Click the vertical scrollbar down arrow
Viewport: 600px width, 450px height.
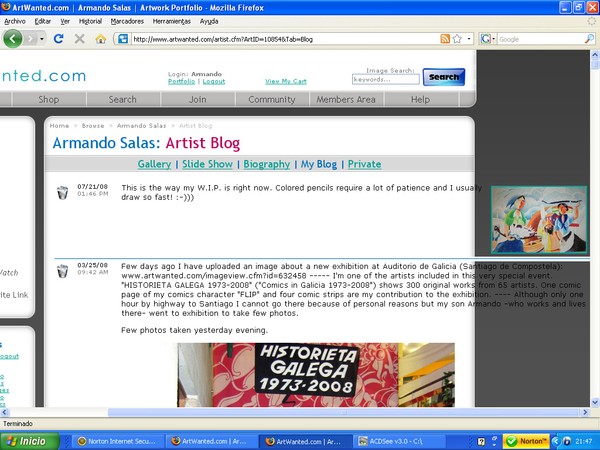(595, 402)
